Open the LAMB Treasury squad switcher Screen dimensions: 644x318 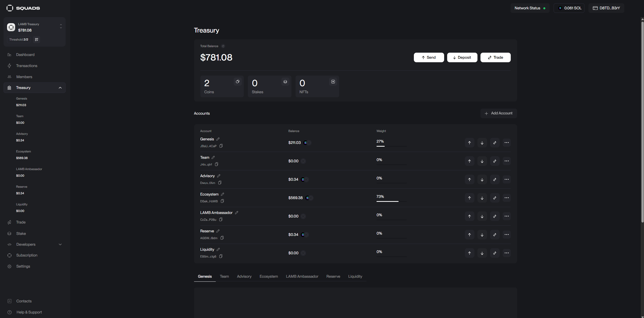point(61,26)
